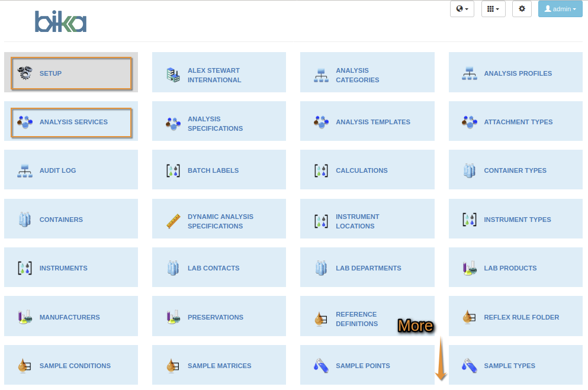The image size is (588, 390).
Task: Click the Bika logo
Action: pos(60,22)
